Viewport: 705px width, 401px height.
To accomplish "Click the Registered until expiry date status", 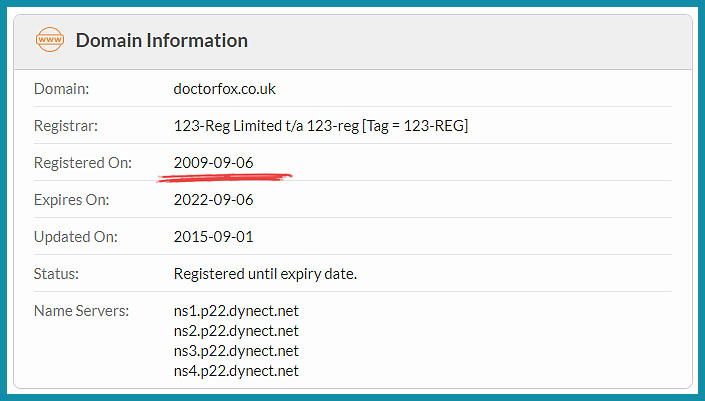I will [265, 274].
